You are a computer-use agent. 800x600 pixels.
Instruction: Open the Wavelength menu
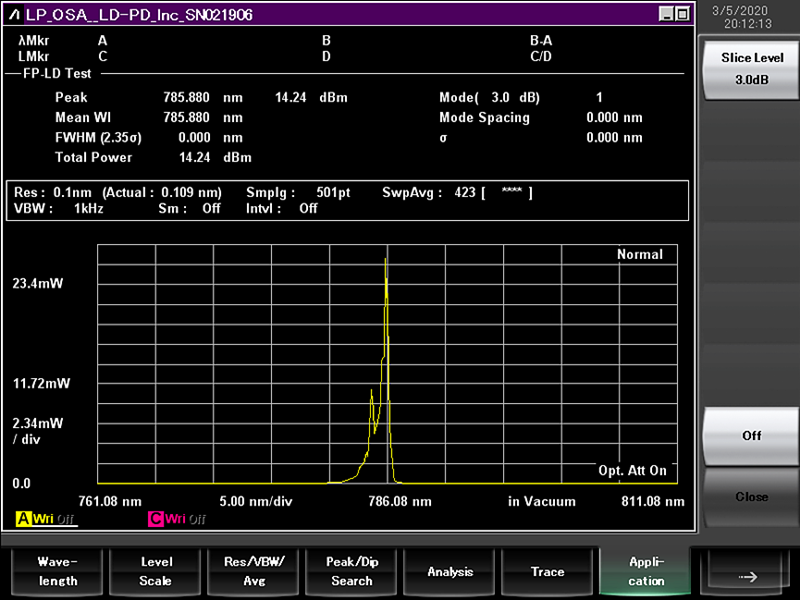point(55,571)
